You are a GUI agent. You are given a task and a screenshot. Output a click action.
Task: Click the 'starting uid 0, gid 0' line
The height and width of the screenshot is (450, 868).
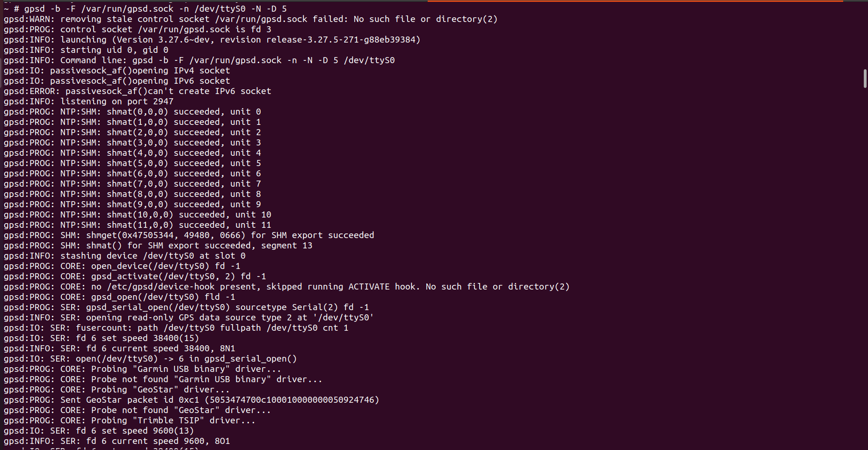pyautogui.click(x=86, y=50)
